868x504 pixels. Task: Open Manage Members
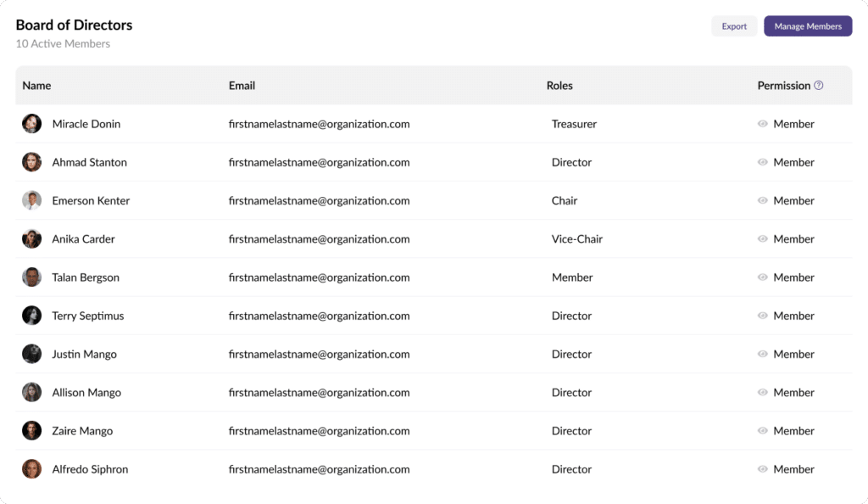coord(807,26)
